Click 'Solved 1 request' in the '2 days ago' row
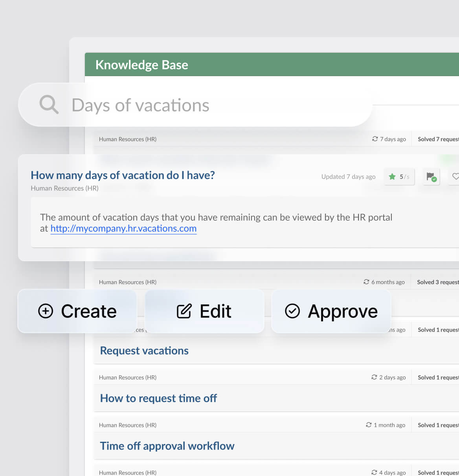Viewport: 459px width, 476px height. [438, 377]
